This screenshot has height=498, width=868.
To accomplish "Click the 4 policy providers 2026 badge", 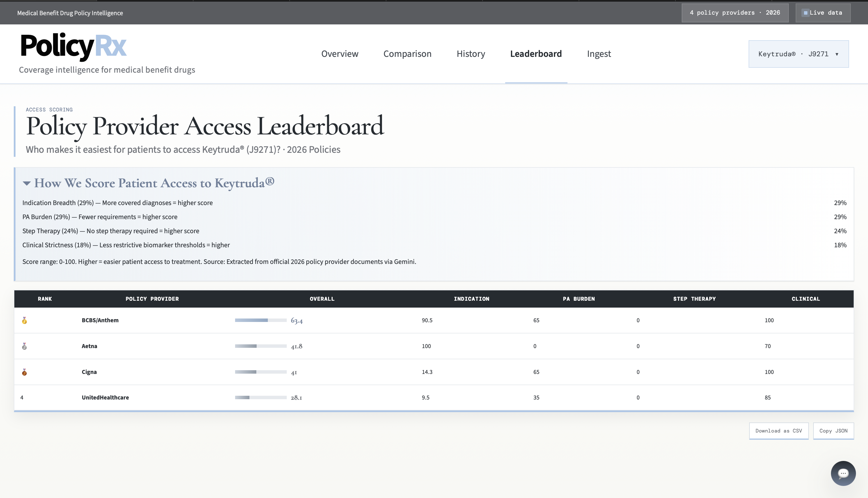I will pyautogui.click(x=735, y=13).
